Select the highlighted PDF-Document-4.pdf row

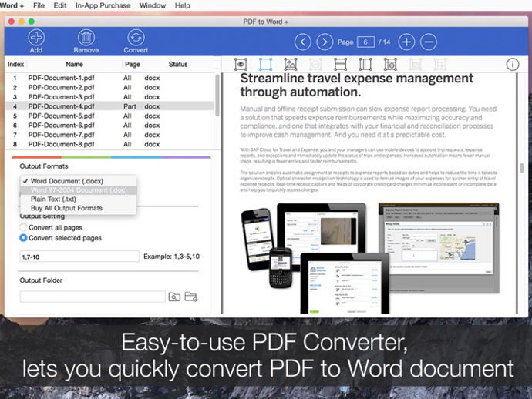click(x=110, y=106)
